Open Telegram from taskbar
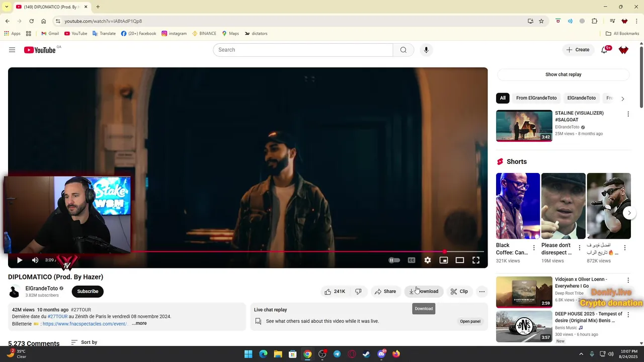The height and width of the screenshot is (362, 644). [x=337, y=354]
